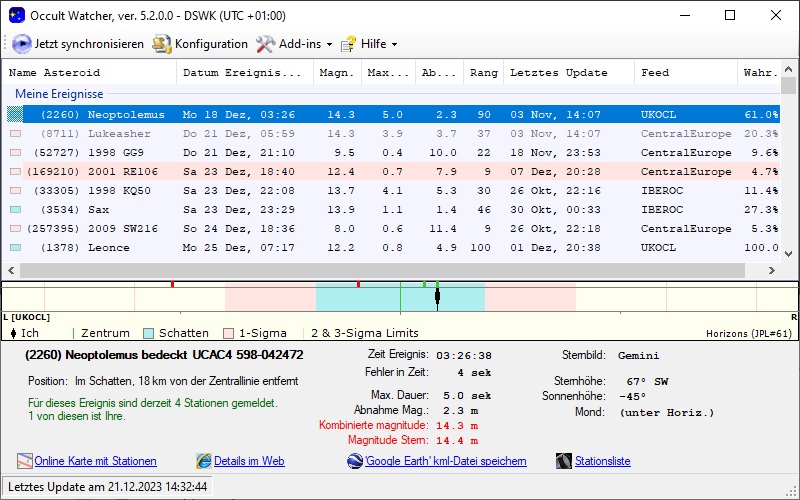Screen dimensions: 800x500
Task: Open Konfiguration via its toolbar icon
Action: (161, 44)
